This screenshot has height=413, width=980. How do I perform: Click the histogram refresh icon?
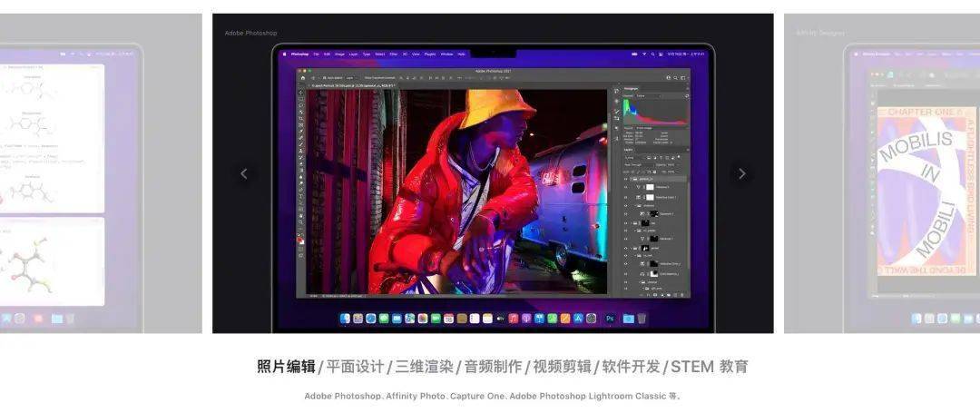[x=687, y=95]
